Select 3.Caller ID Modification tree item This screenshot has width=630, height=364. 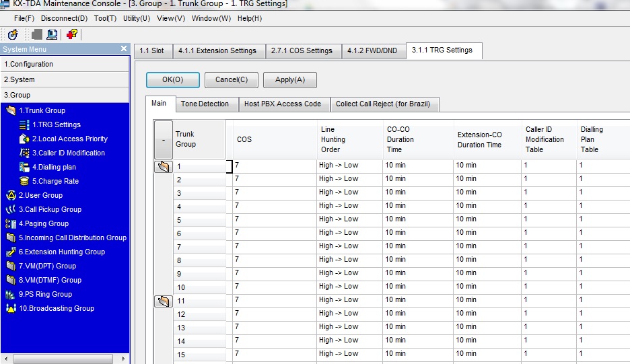[69, 153]
